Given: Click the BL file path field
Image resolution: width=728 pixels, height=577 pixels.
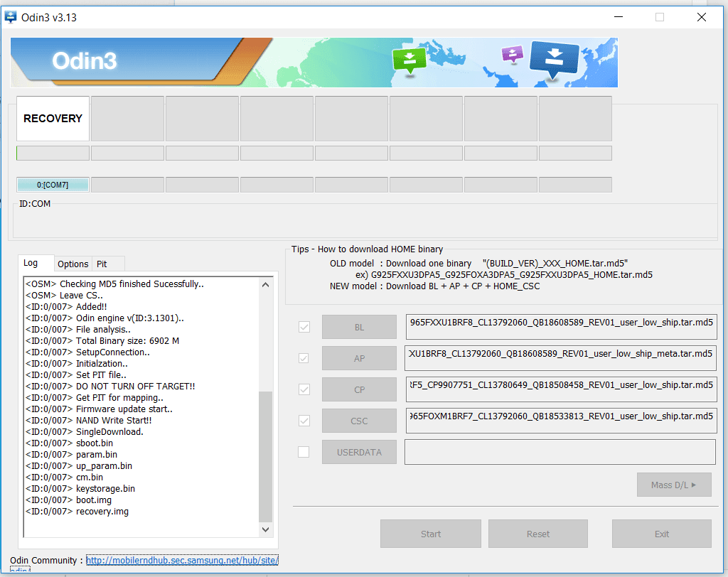Looking at the screenshot, I should pyautogui.click(x=562, y=327).
